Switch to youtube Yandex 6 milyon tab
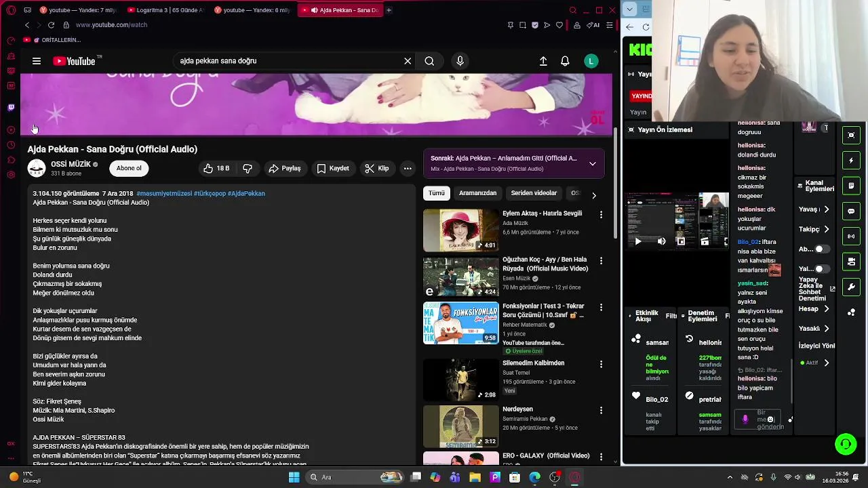The image size is (868, 488). 252,10
